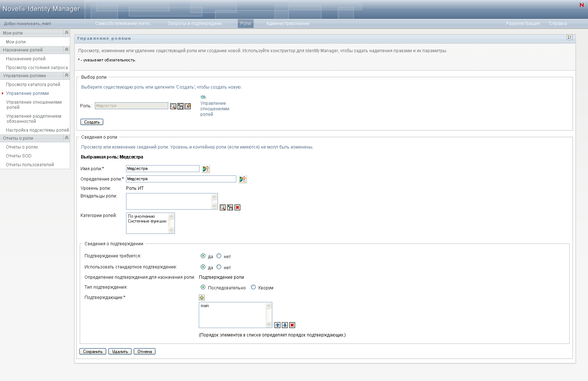Move approver up with blue arrow
This screenshot has height=381, width=588.
click(277, 325)
